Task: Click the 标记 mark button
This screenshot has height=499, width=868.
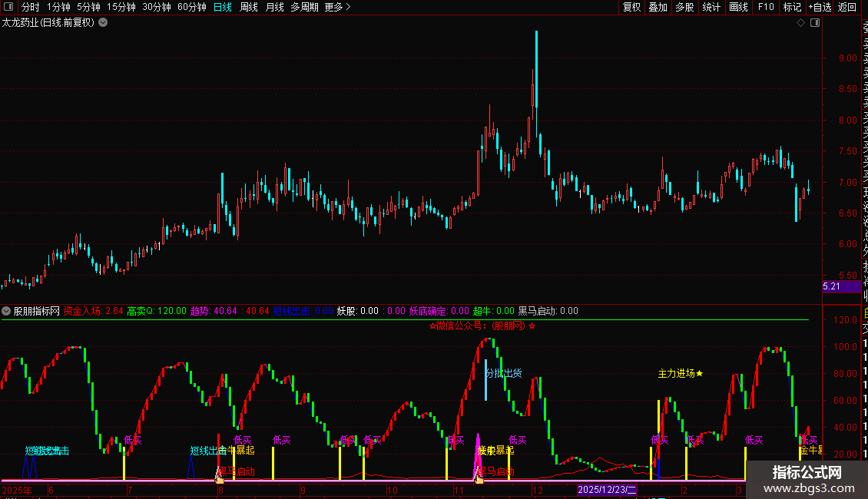Action: [792, 7]
